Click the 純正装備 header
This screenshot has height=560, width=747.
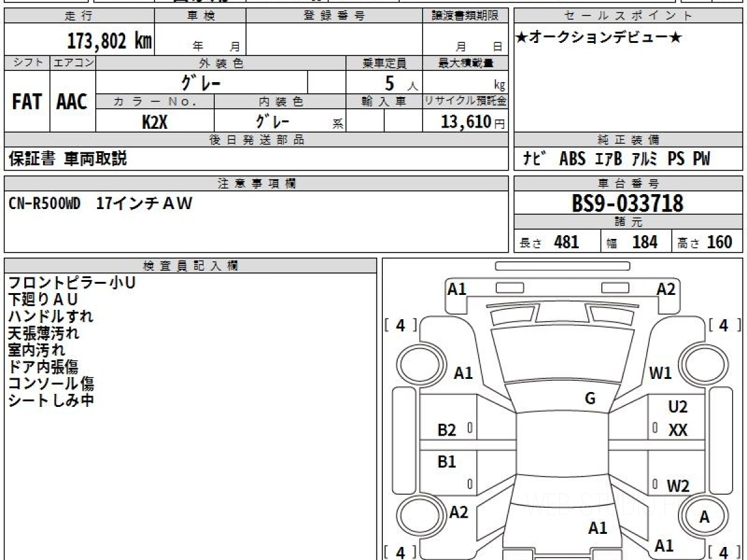(x=628, y=139)
